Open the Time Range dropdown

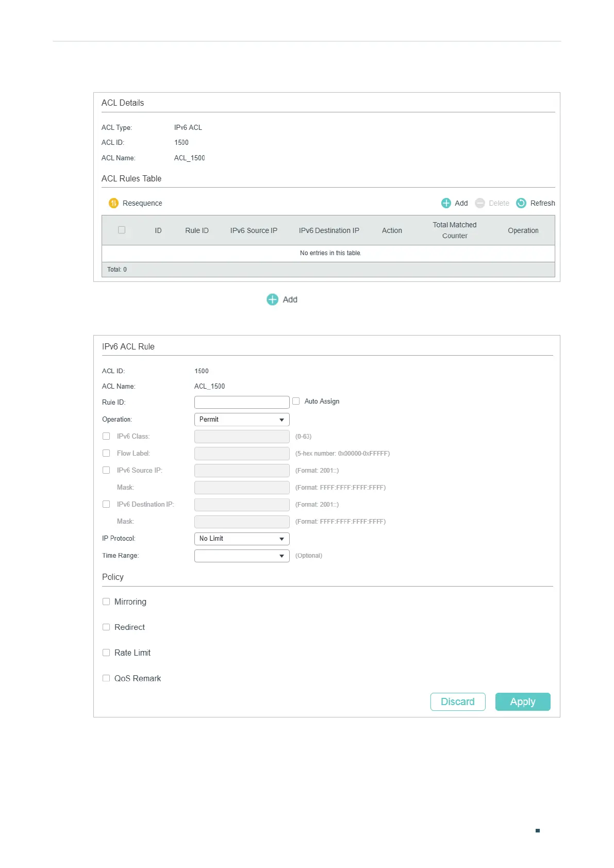click(242, 556)
